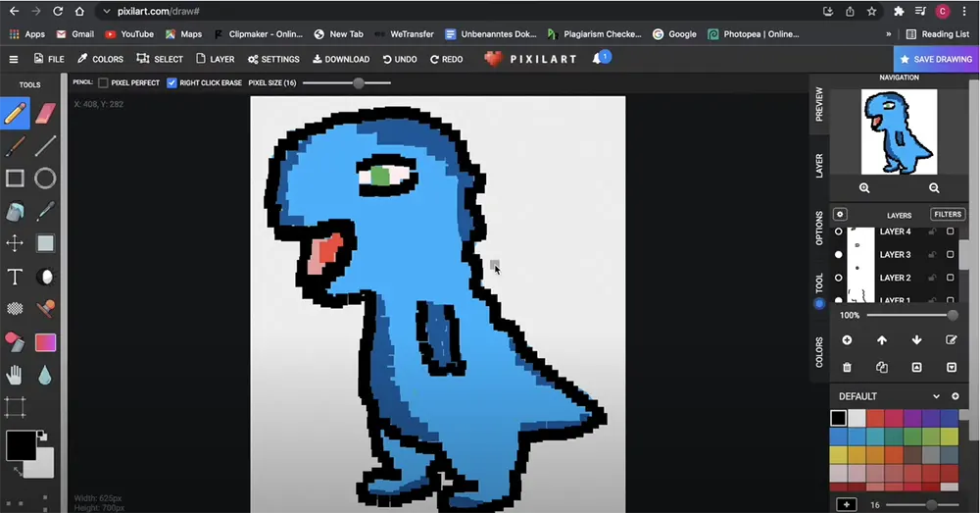Switch to the Options side tab
Viewport: 980px width, 513px height.
pos(818,228)
